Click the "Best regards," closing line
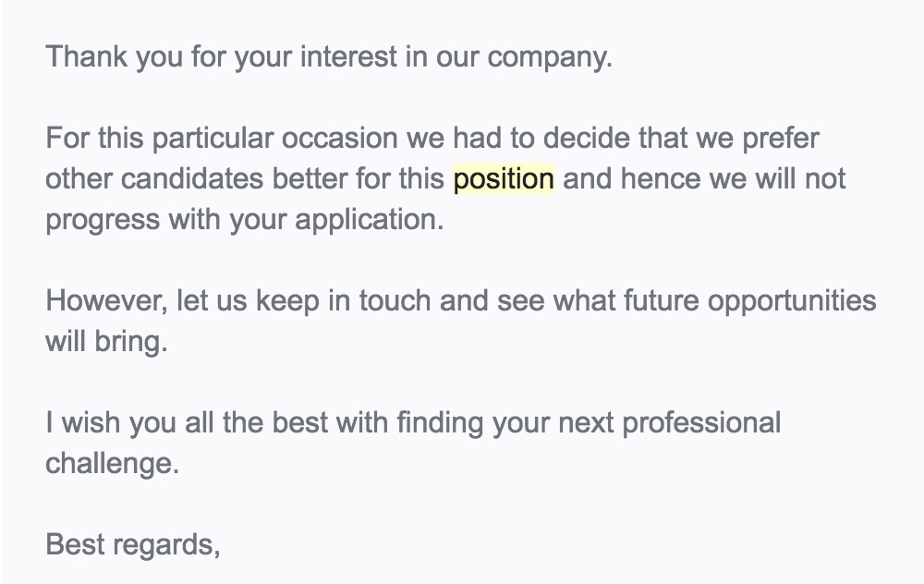924x584 pixels. coord(132,545)
